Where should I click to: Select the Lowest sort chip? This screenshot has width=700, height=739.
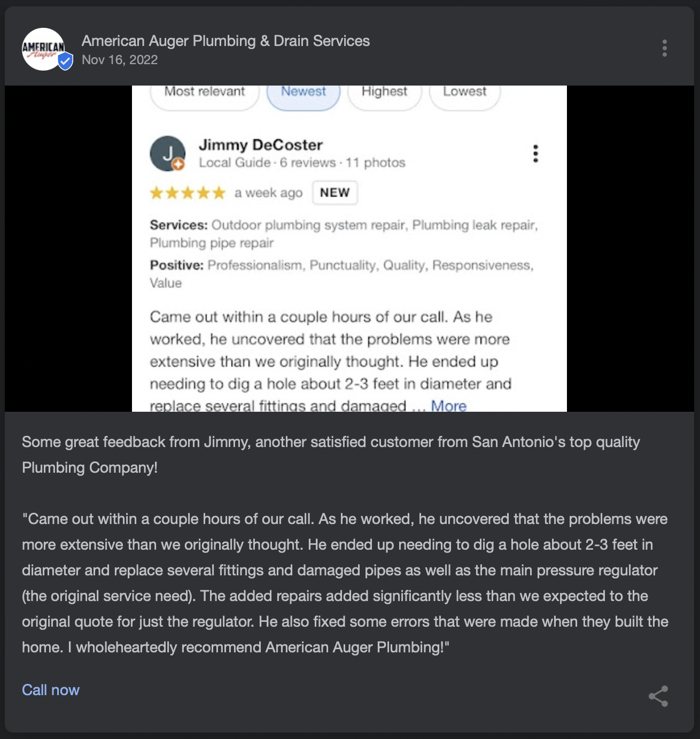[x=464, y=93]
